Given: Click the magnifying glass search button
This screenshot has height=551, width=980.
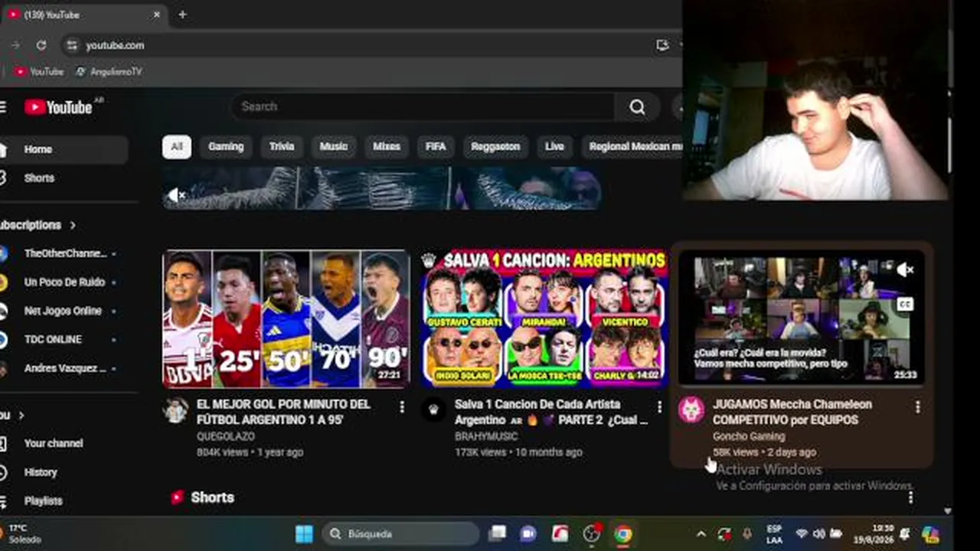Looking at the screenshot, I should tap(637, 107).
